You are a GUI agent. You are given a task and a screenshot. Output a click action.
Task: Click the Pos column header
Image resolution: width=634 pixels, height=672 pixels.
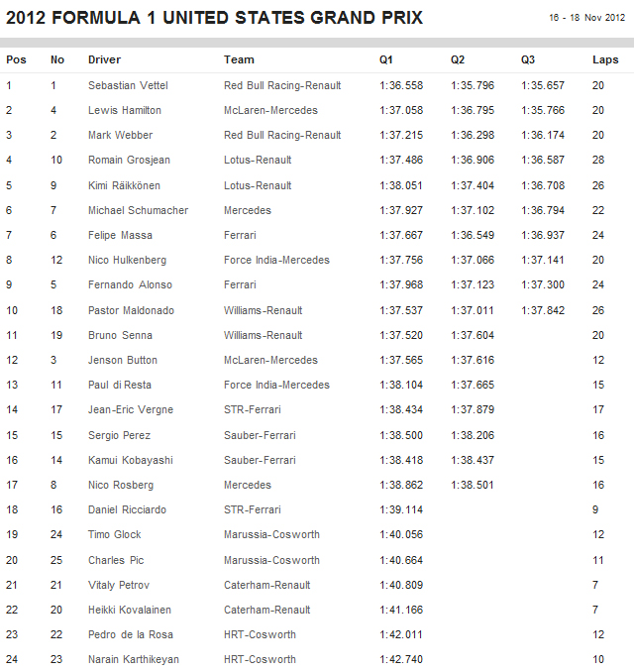click(x=16, y=59)
